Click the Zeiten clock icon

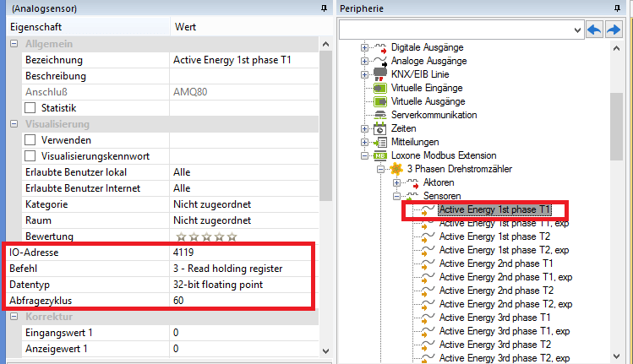coord(379,128)
